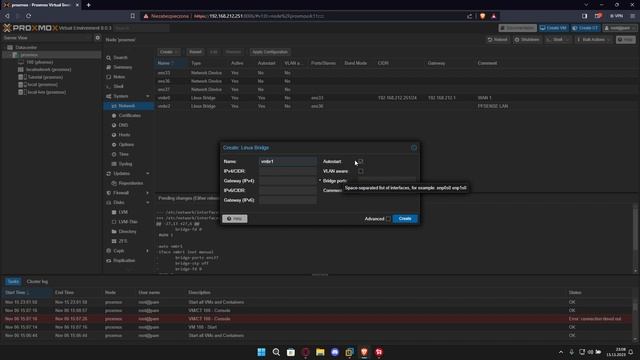Enable the VLAN aware checkbox
640x360 pixels.
[x=360, y=171]
